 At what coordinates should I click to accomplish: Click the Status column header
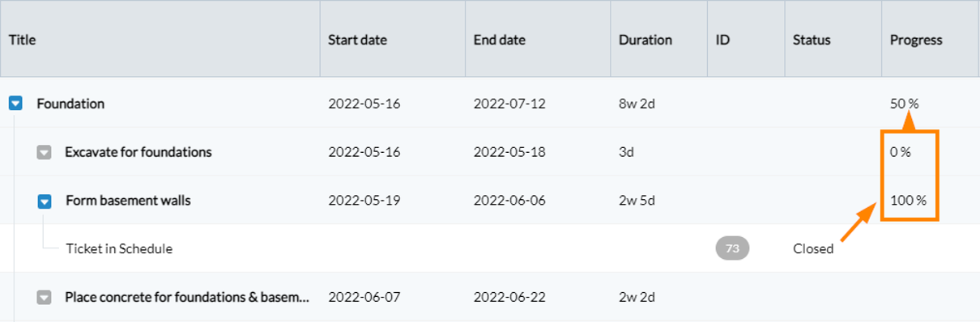click(x=812, y=40)
